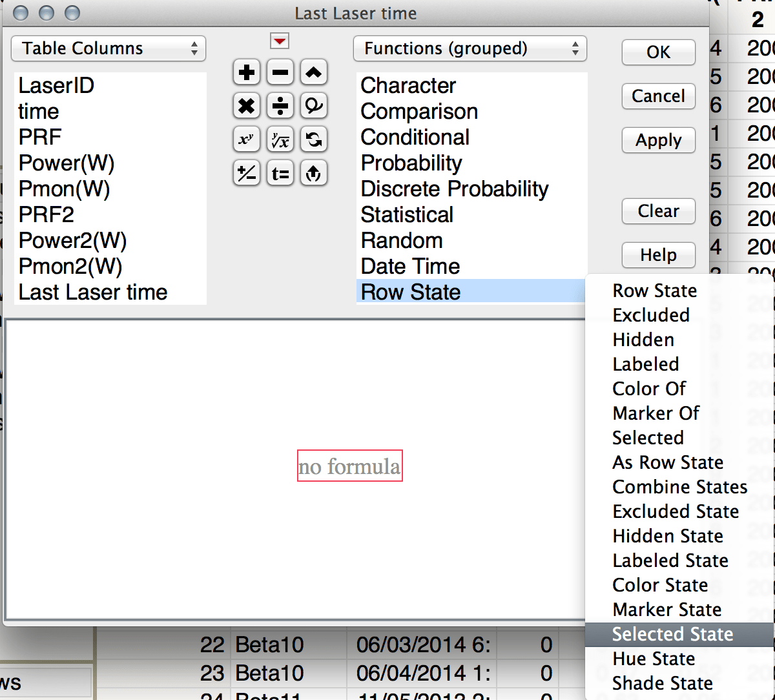Select the subtraction operator icon
Screen dimensions: 775x700
pyautogui.click(x=280, y=72)
